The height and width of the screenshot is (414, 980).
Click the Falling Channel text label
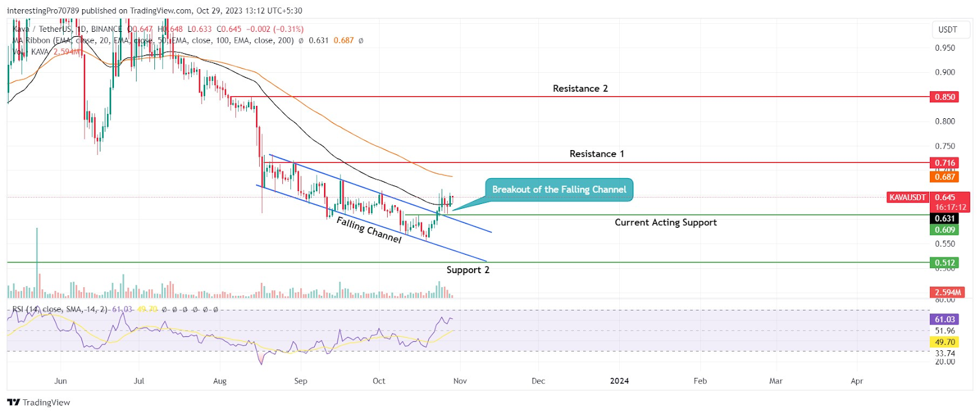[369, 230]
